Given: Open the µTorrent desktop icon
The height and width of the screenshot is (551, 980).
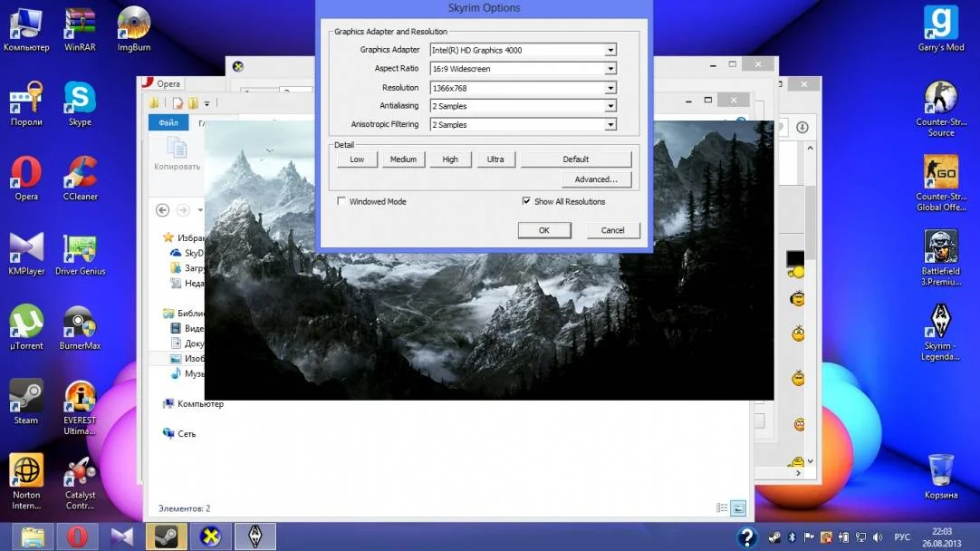Looking at the screenshot, I should click(26, 327).
